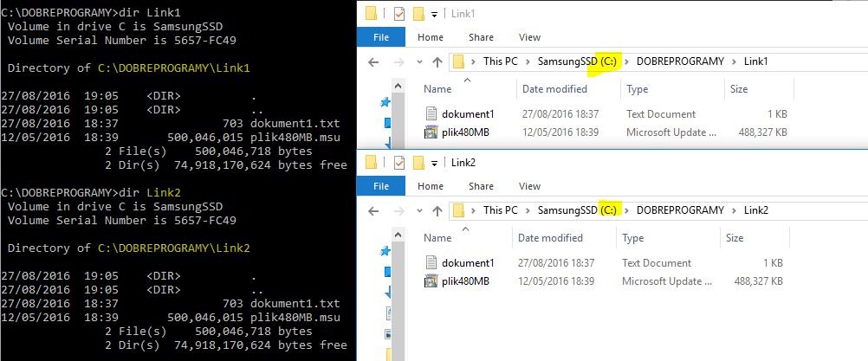
Task: Open the View tab in Link2 window
Action: [x=529, y=186]
